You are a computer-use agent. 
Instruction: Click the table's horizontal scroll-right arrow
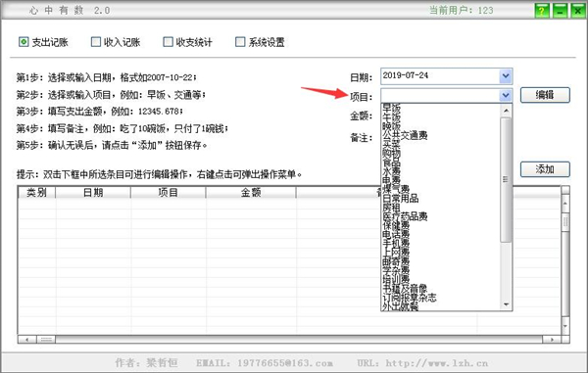point(552,340)
